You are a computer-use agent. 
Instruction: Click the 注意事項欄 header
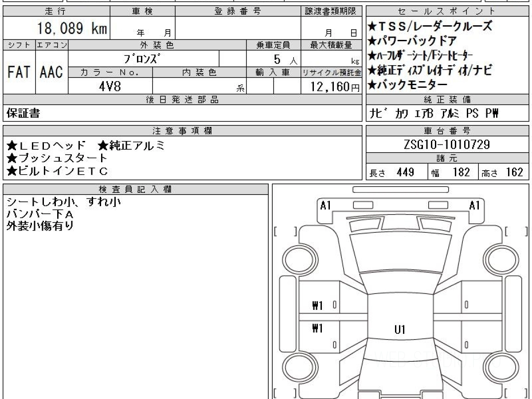coord(182,131)
